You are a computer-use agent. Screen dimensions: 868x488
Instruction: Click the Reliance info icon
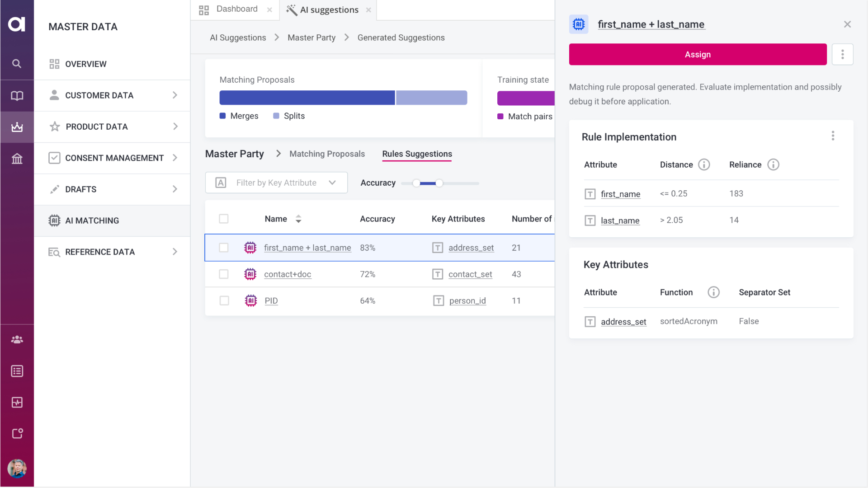click(x=773, y=164)
